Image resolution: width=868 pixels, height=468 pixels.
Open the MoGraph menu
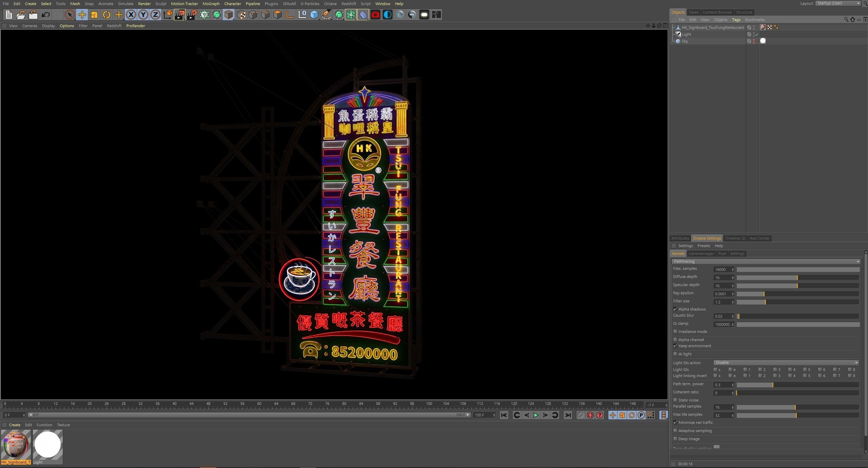coord(211,4)
